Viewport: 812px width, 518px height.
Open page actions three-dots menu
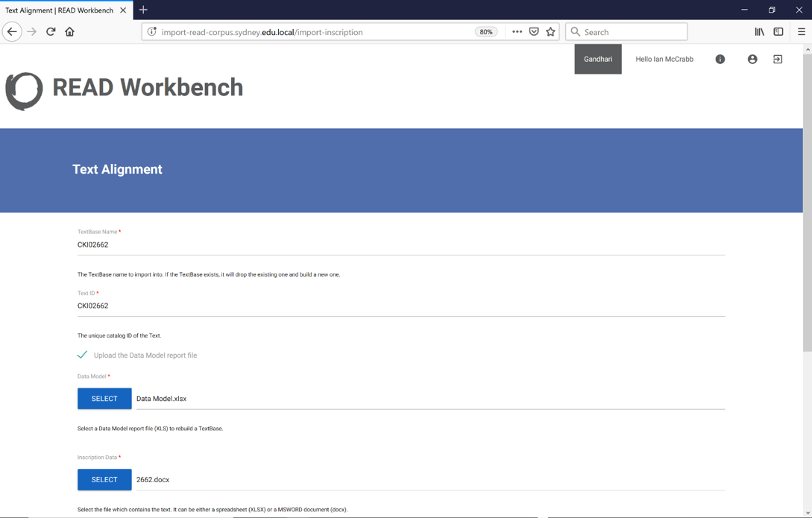point(517,31)
